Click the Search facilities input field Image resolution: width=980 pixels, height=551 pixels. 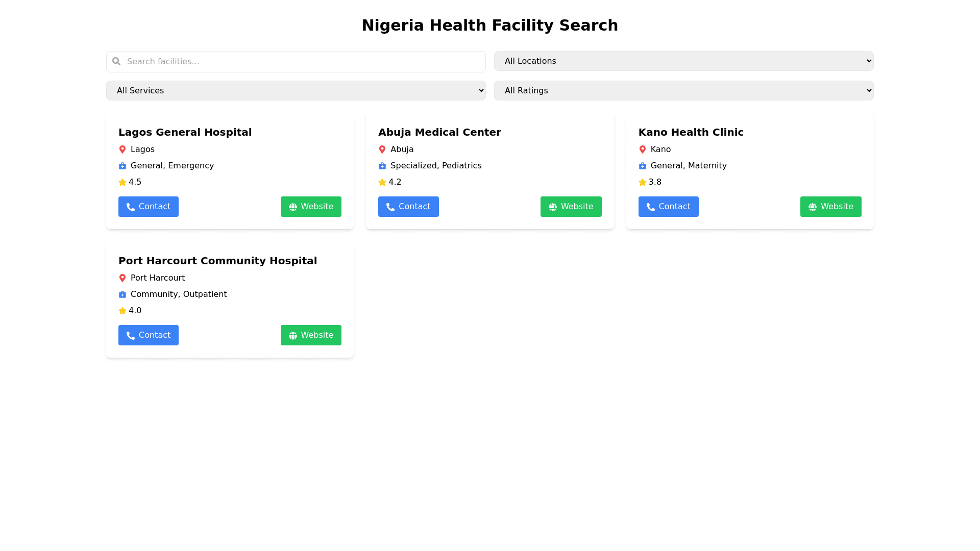coord(301,62)
